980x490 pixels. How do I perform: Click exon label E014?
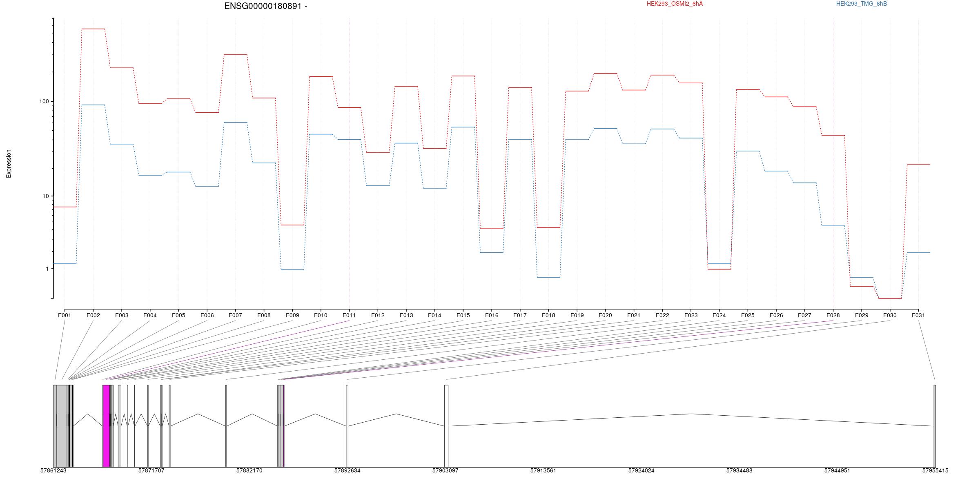(x=434, y=315)
